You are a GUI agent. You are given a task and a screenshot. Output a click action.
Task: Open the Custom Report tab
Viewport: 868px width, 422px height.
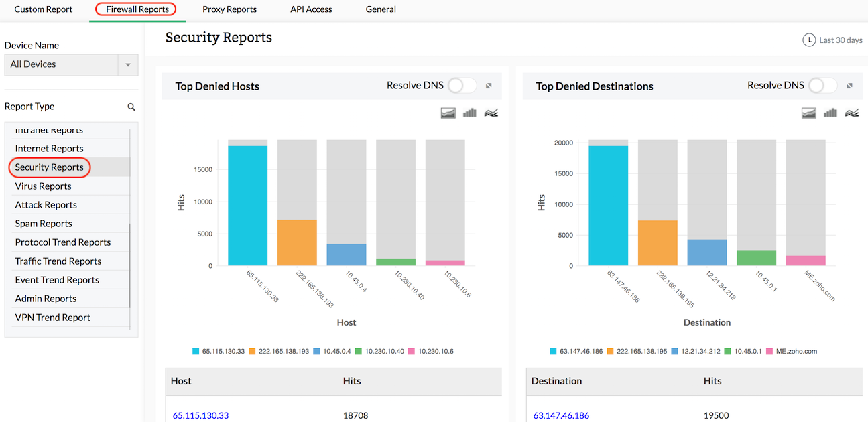click(43, 9)
